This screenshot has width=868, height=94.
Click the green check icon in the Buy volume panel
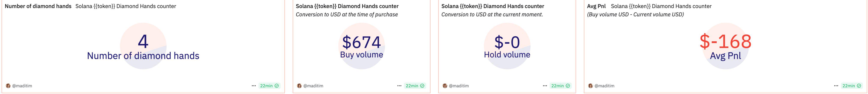click(422, 86)
